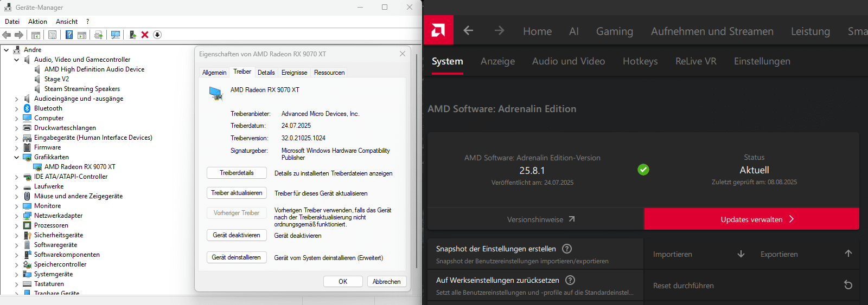
Task: Select AMD Radeon RX 9070 XT in tree
Action: [x=80, y=167]
